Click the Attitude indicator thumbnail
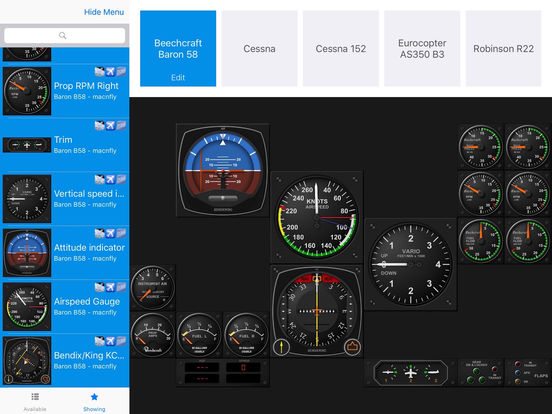Image resolution: width=552 pixels, height=414 pixels. (x=27, y=252)
